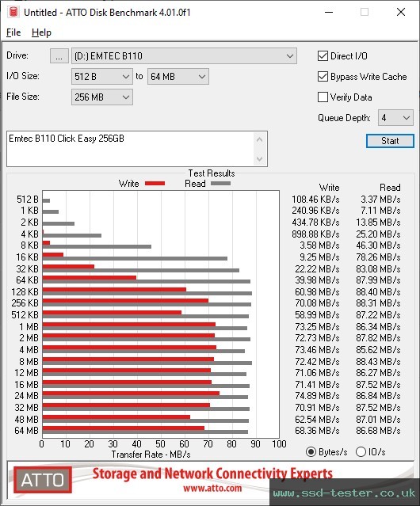Click the description box scroll up arrow
This screenshot has width=420, height=506.
tap(260, 139)
